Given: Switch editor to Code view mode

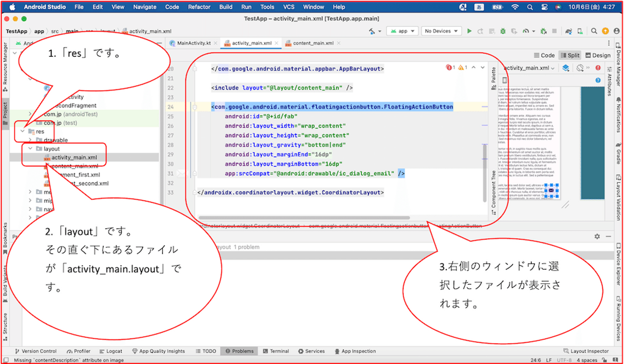Looking at the screenshot, I should point(544,55).
